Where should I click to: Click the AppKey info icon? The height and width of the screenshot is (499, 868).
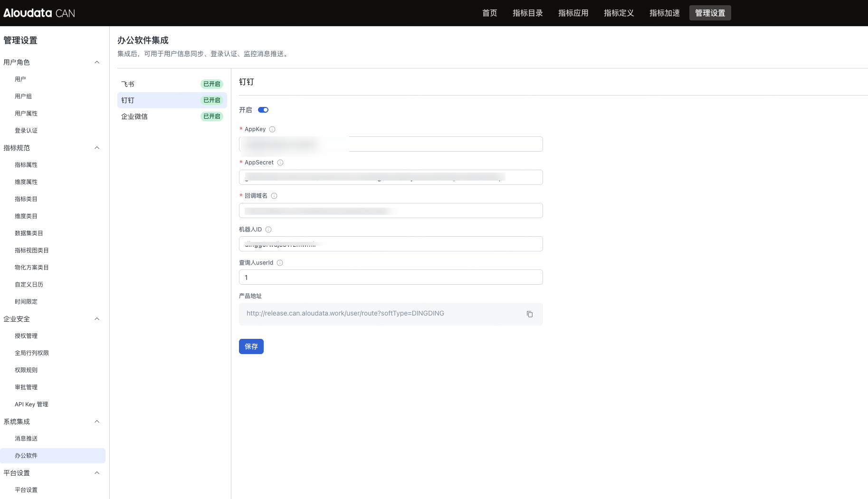(272, 129)
